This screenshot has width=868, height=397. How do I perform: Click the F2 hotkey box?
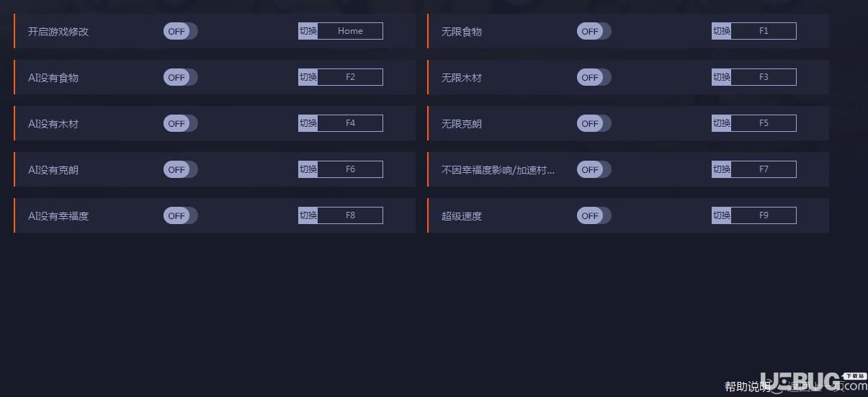tap(350, 77)
